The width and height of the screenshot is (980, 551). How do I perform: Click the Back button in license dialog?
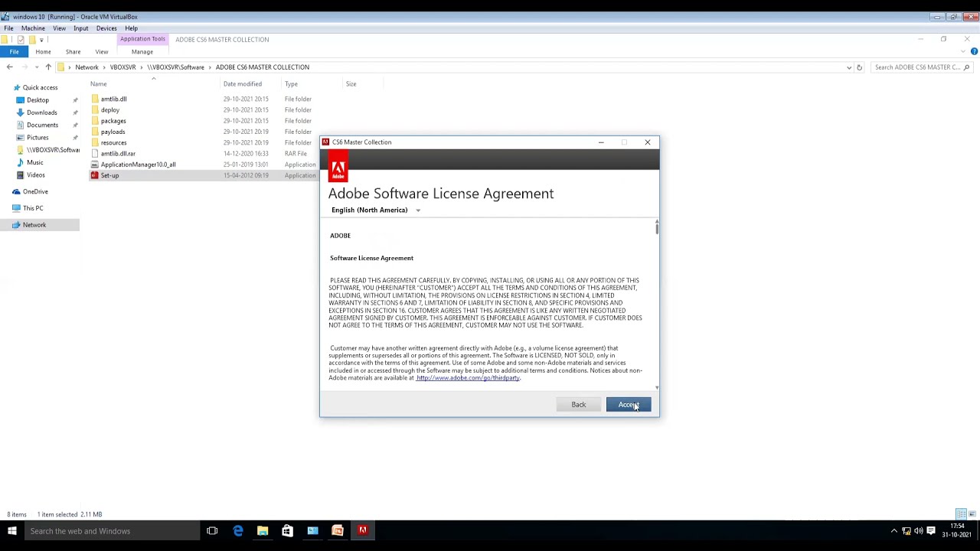click(578, 405)
